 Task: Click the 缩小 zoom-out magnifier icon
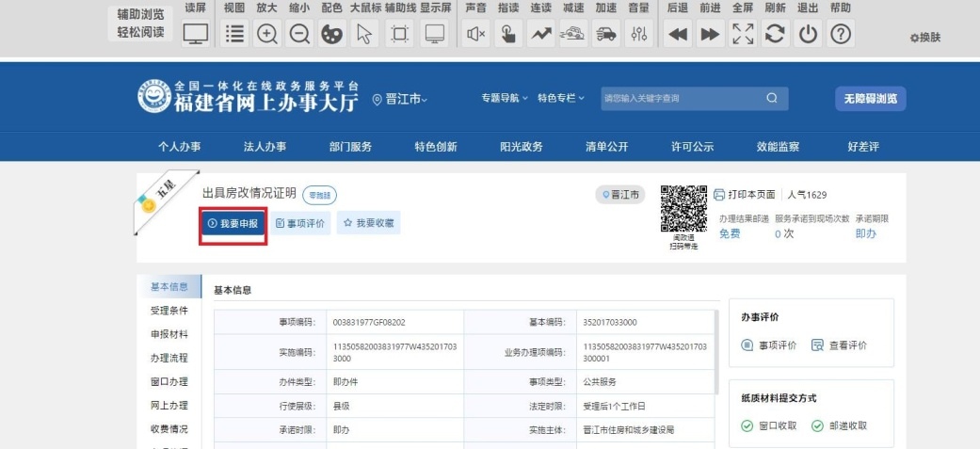tap(299, 33)
